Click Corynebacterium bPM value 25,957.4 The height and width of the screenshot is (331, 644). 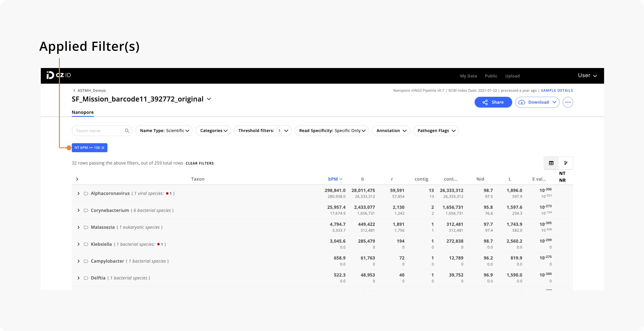336,207
